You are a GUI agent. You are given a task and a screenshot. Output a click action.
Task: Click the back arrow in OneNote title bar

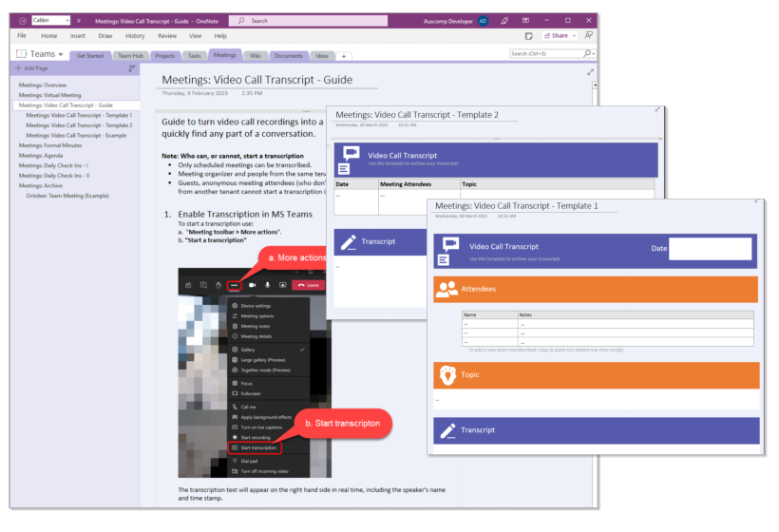[x=23, y=21]
